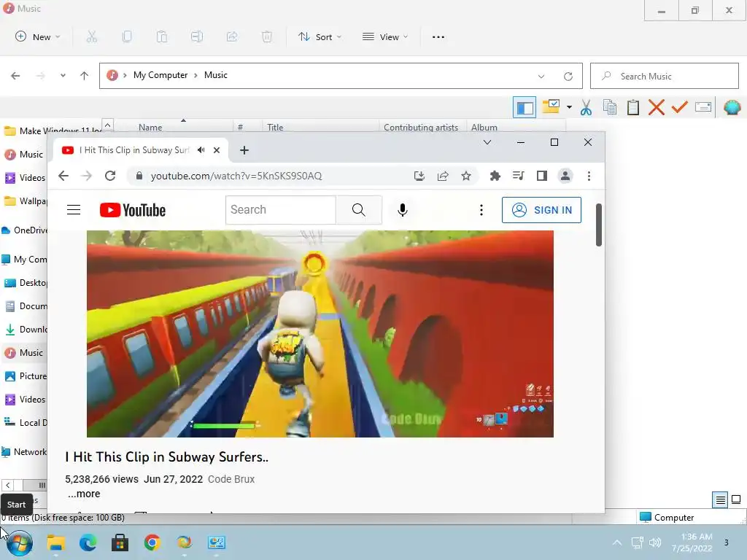The image size is (747, 560).
Task: Open the Chrome profile avatar
Action: click(565, 176)
